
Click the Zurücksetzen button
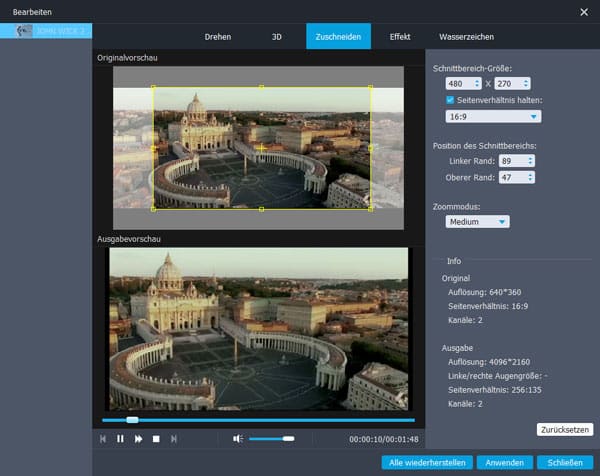[x=564, y=429]
